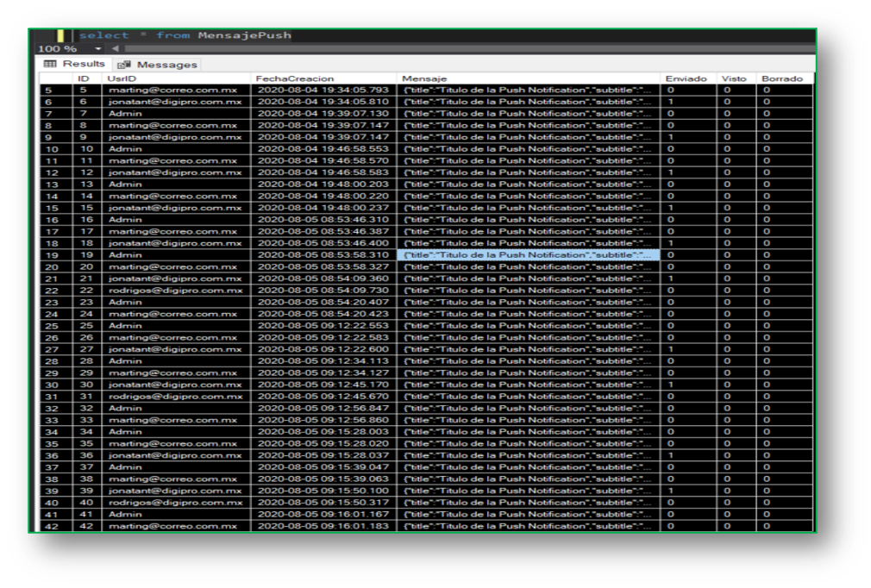Switch to the Results tab
The height and width of the screenshot is (588, 871).
(83, 64)
